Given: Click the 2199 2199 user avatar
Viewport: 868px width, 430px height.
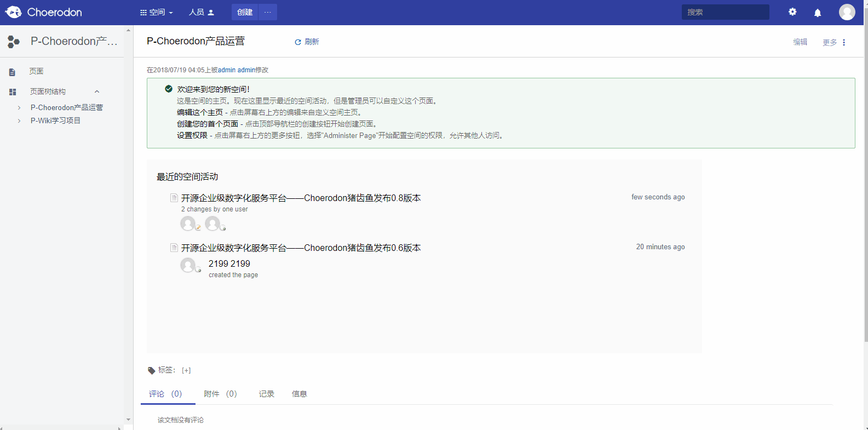Looking at the screenshot, I should 188,265.
